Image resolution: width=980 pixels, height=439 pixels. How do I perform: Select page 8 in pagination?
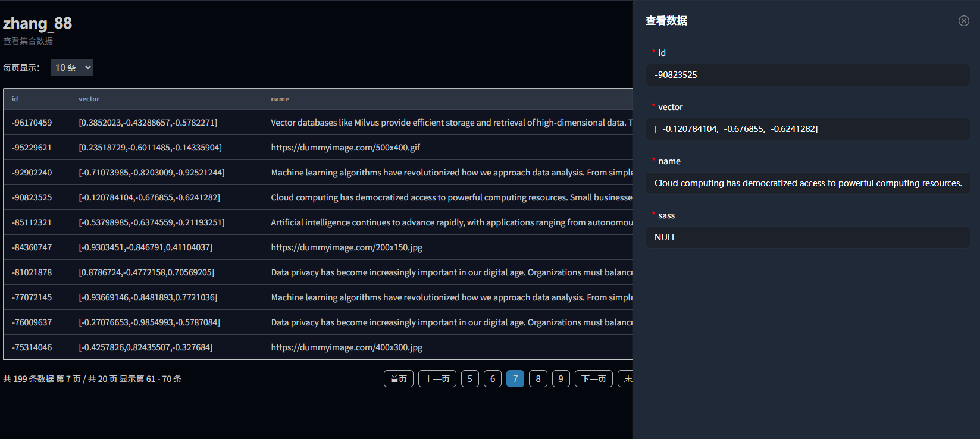[538, 379]
